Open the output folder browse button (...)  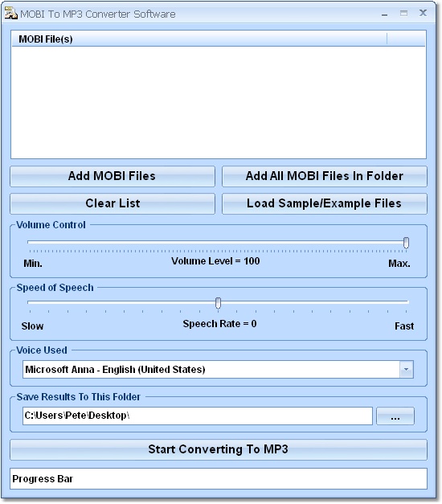click(395, 416)
